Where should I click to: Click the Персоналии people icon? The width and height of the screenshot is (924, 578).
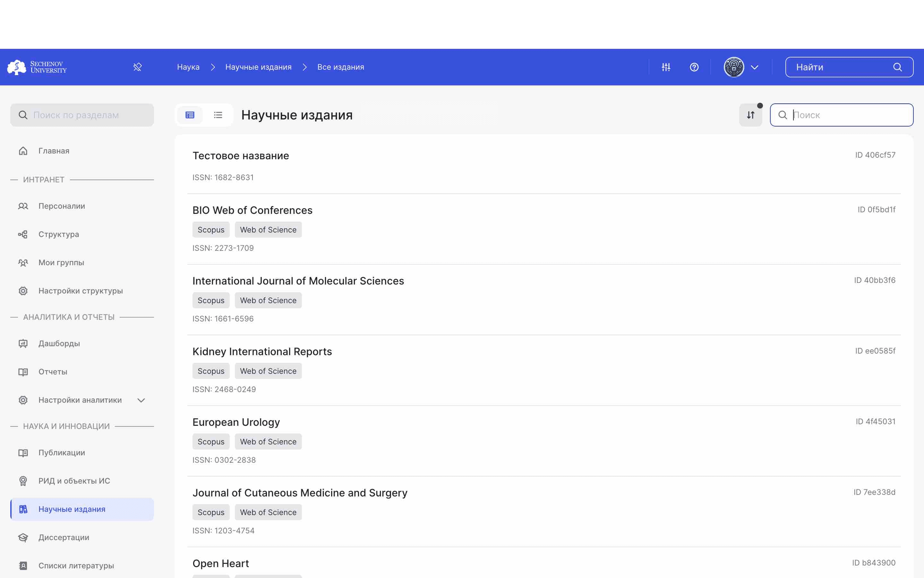coord(23,206)
